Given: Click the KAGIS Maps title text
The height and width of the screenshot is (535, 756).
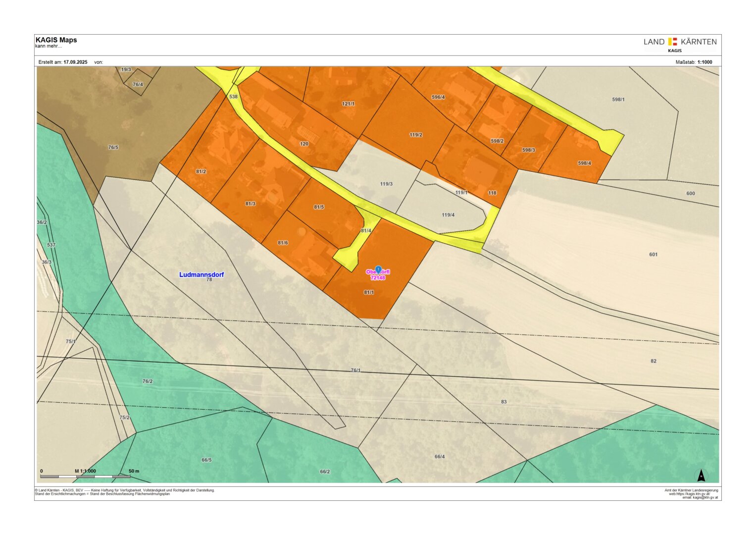Looking at the screenshot, I should coord(56,40).
